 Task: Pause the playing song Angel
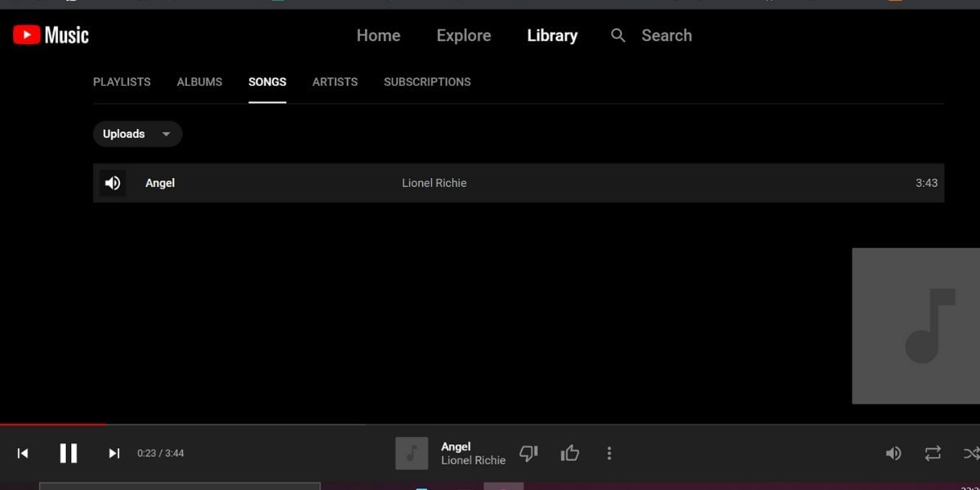tap(69, 453)
